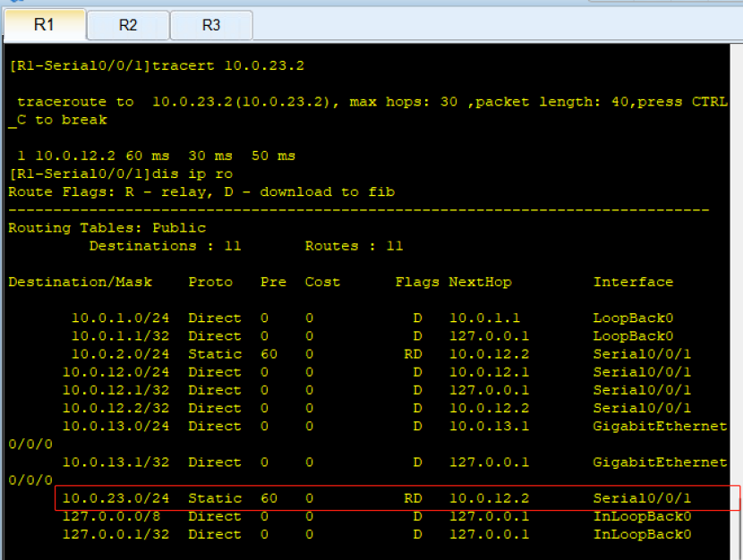Viewport: 743px width, 560px height.
Task: Click 'Destinations : 11' text
Action: (x=165, y=246)
